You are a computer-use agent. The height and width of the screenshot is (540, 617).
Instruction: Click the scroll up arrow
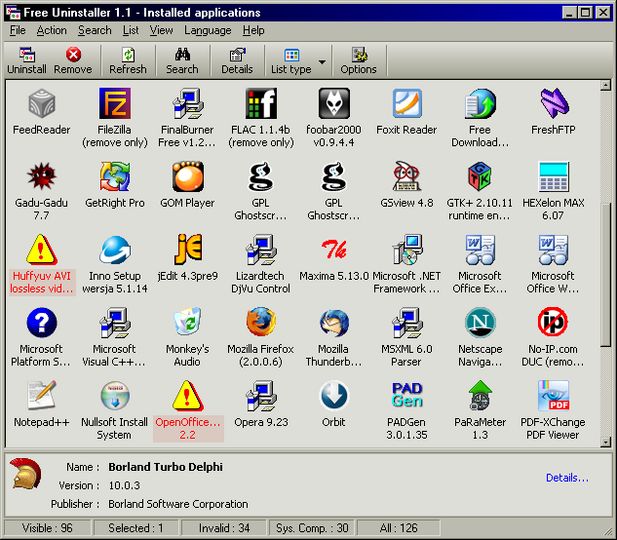pyautogui.click(x=606, y=85)
